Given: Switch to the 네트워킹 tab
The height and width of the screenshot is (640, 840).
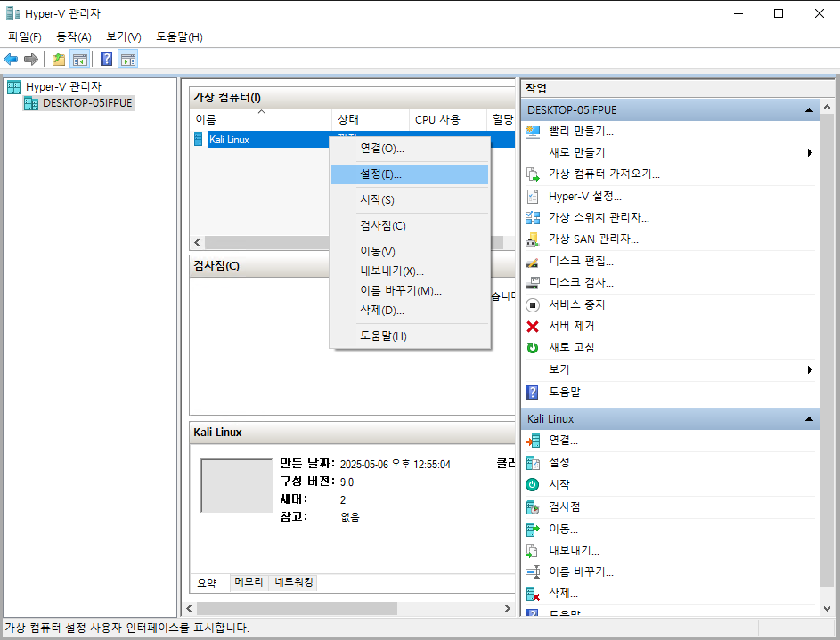Looking at the screenshot, I should tap(294, 582).
